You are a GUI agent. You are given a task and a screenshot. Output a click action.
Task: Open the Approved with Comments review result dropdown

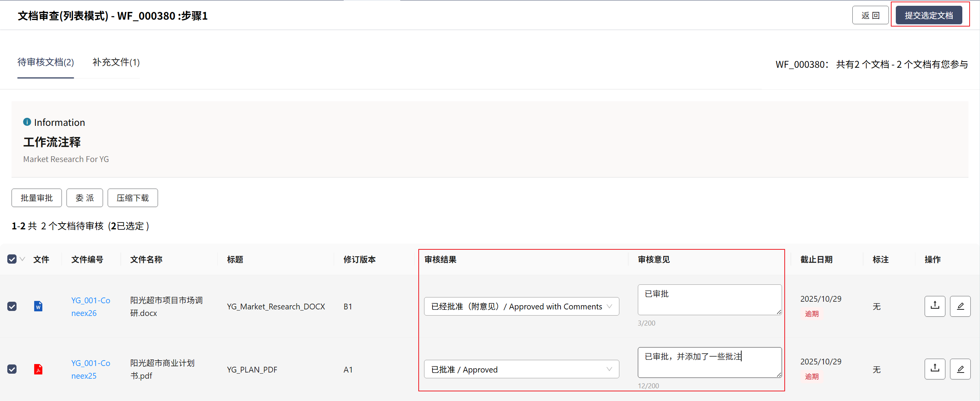coord(521,306)
